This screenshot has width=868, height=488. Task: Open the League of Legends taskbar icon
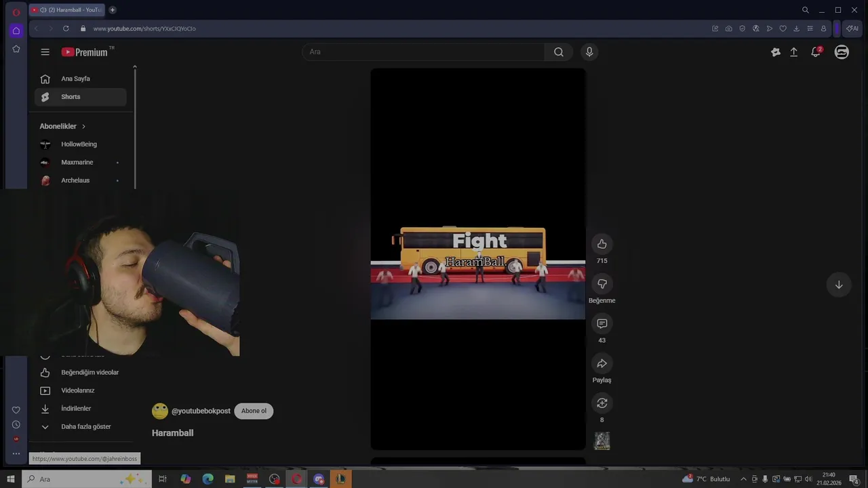[341, 479]
